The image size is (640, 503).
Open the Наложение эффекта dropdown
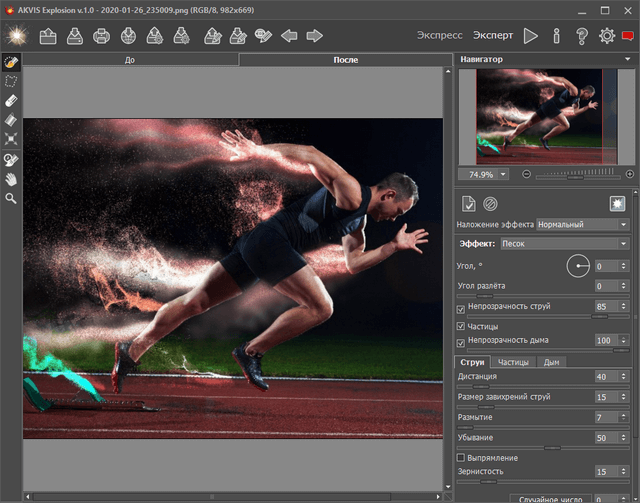[x=583, y=225]
